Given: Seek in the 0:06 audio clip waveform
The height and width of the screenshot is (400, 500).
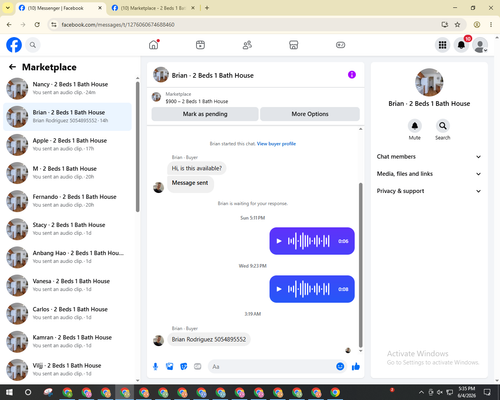Looking at the screenshot, I should pyautogui.click(x=309, y=241).
